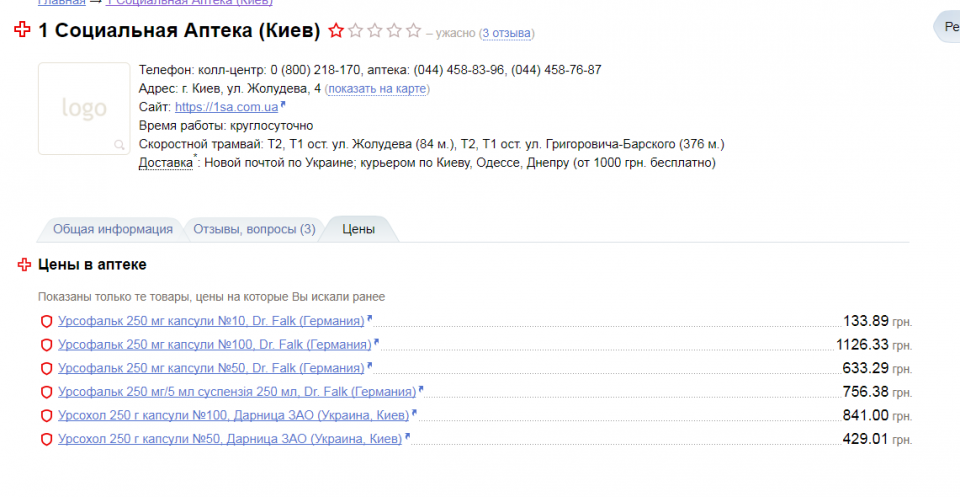Open the 3 отзыва reviews link
This screenshot has height=497, width=960.
(506, 34)
